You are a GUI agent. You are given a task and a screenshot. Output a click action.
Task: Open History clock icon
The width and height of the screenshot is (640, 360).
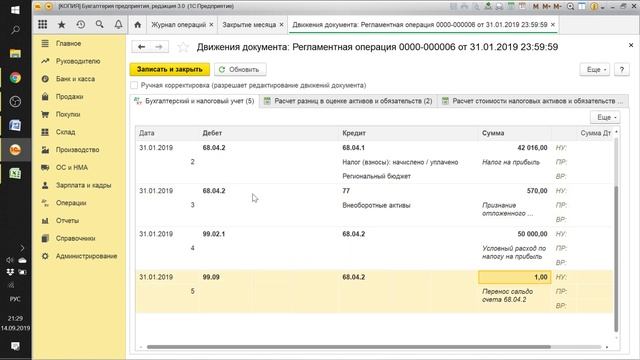[x=80, y=24]
